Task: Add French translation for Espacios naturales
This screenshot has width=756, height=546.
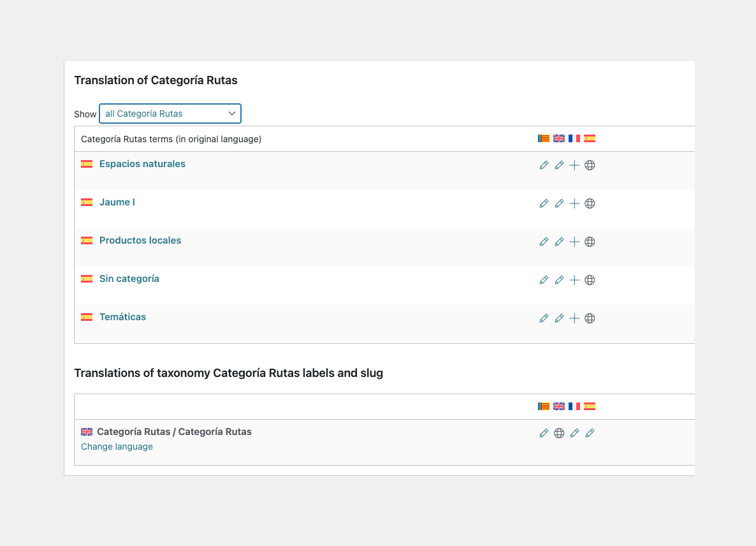Action: tap(574, 165)
